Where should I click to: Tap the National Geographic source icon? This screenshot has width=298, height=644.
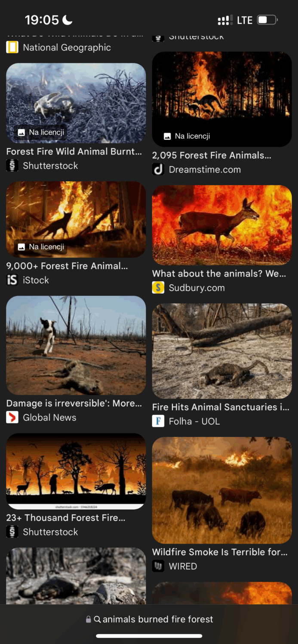pyautogui.click(x=12, y=47)
